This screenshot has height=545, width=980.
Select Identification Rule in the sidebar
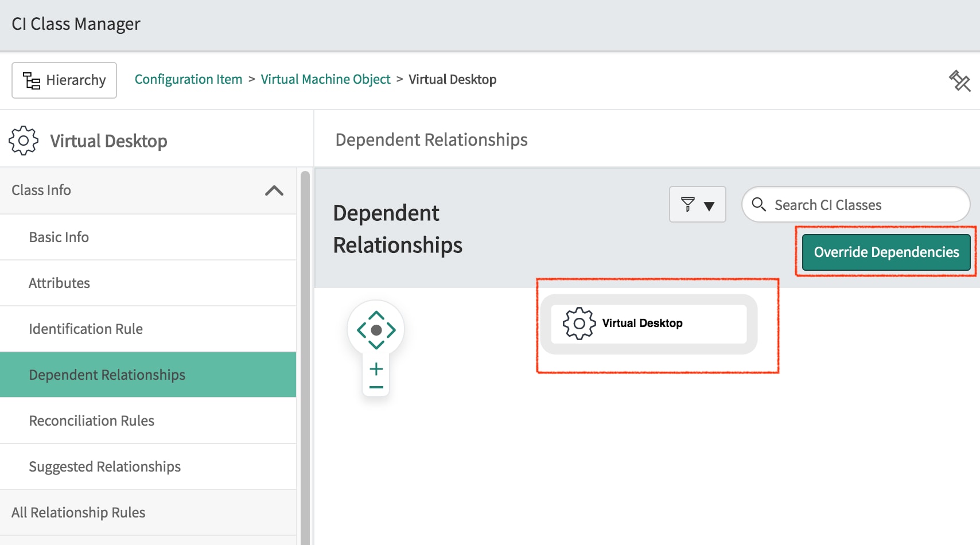[86, 329]
